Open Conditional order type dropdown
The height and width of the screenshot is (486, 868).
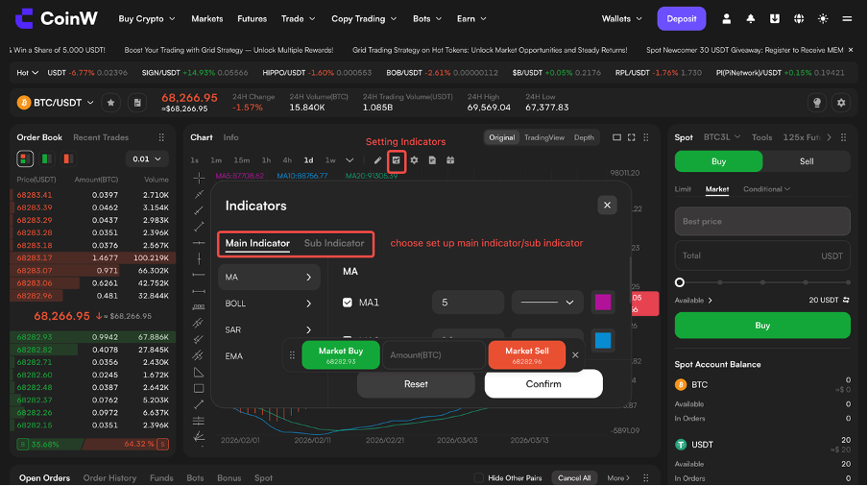click(766, 189)
